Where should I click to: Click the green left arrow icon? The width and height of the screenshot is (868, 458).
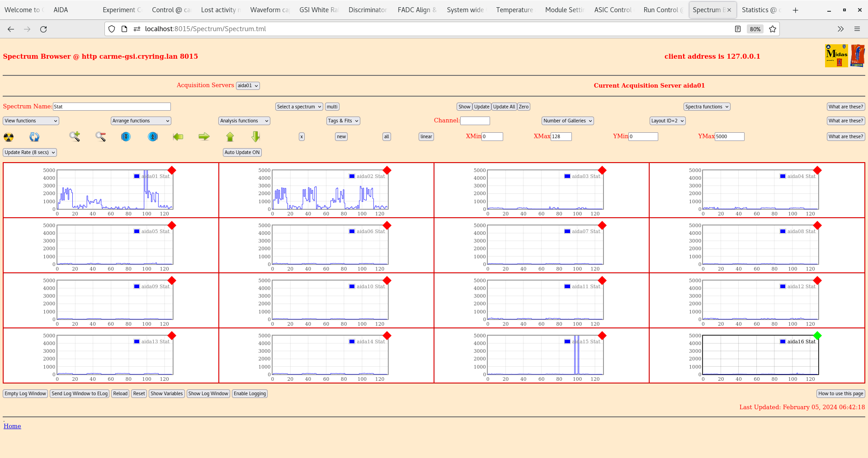[178, 136]
